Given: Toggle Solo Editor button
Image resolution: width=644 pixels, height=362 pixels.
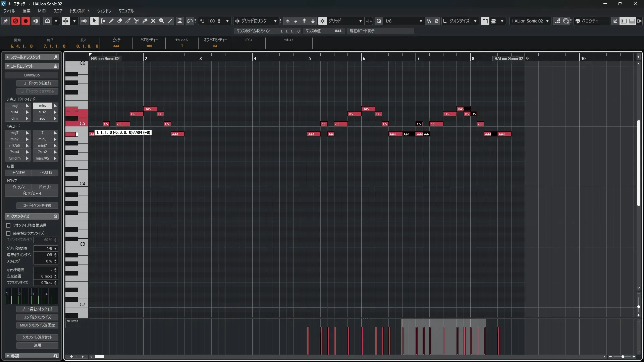Looking at the screenshot, I should click(x=15, y=21).
